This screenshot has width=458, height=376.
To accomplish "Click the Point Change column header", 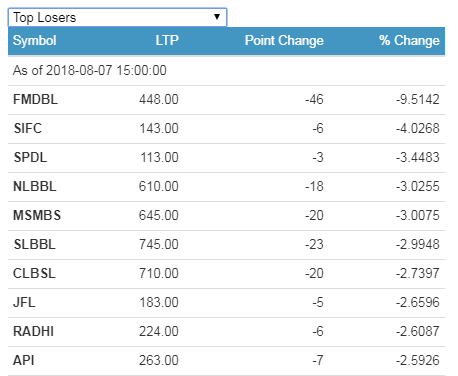I will click(x=284, y=41).
